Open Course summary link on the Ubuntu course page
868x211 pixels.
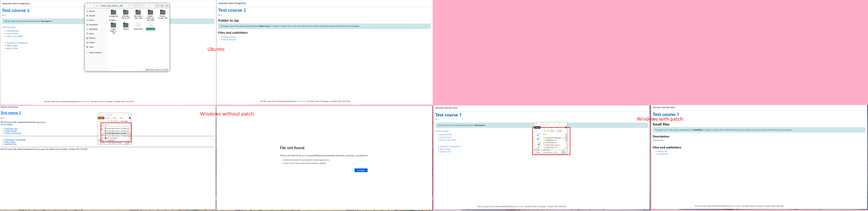pos(8,27)
